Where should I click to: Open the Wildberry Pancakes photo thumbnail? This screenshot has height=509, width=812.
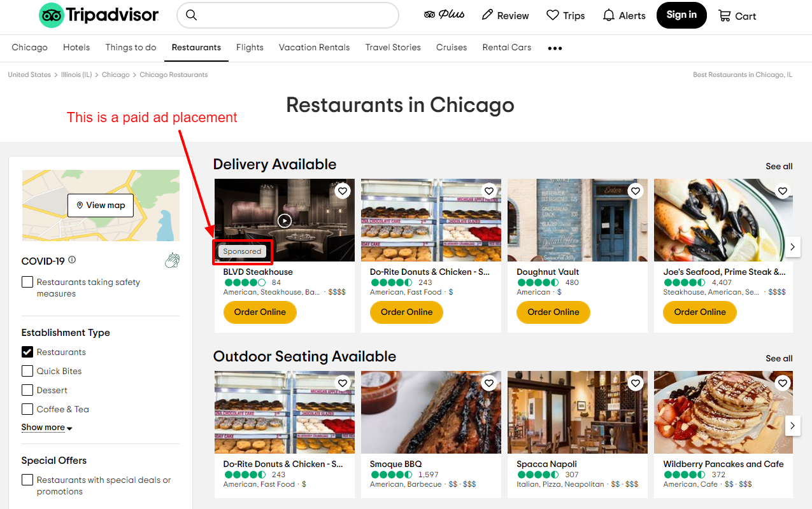tap(723, 412)
